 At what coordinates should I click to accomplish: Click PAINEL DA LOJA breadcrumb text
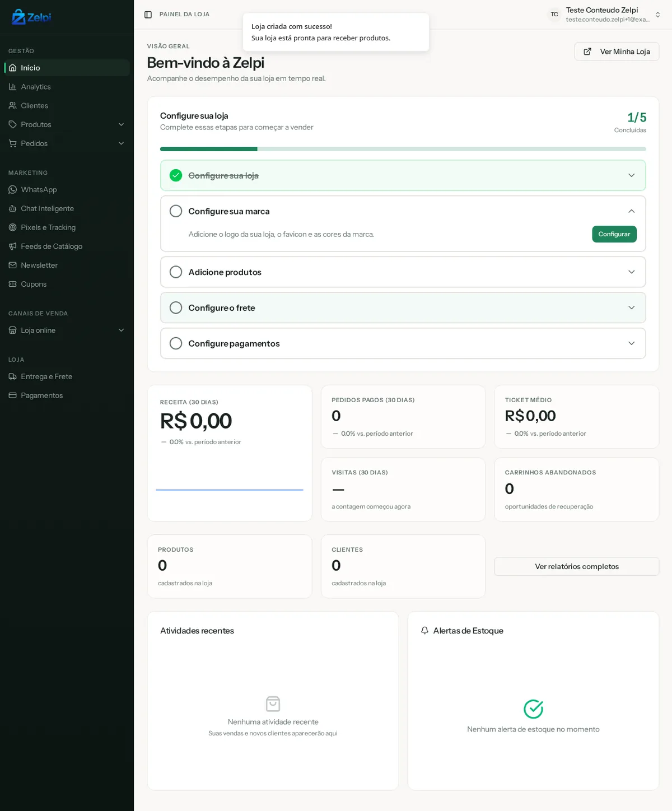coord(184,15)
